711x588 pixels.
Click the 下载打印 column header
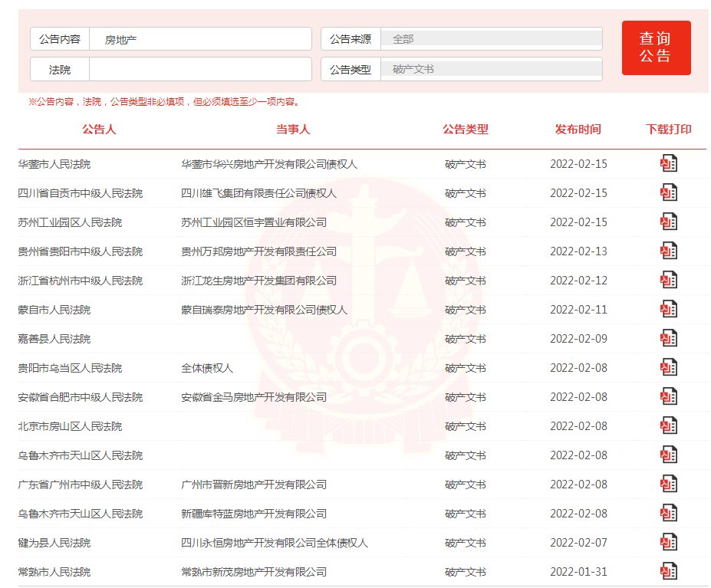669,130
